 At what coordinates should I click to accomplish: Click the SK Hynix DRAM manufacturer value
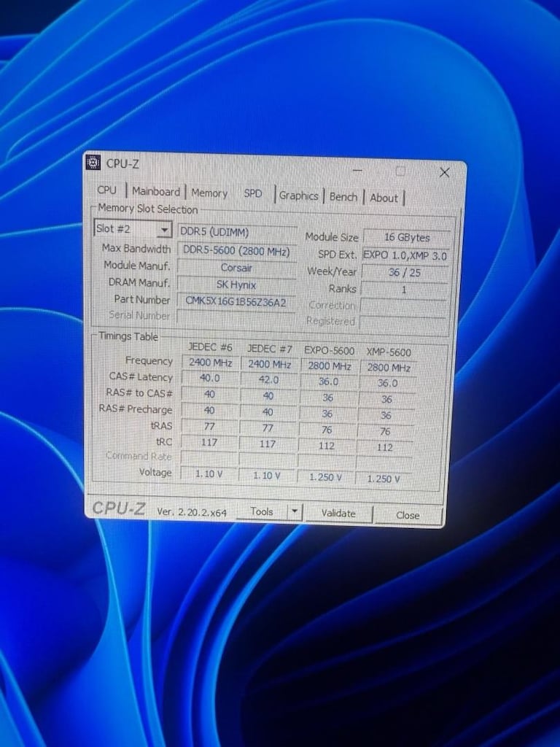pos(236,285)
